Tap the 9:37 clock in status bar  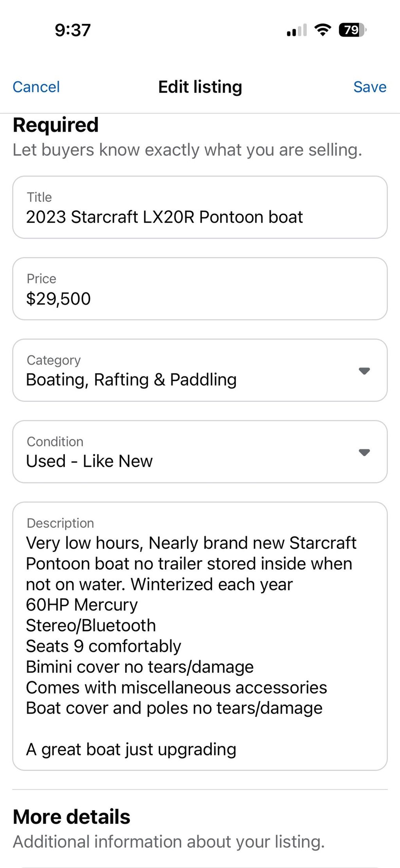click(73, 30)
